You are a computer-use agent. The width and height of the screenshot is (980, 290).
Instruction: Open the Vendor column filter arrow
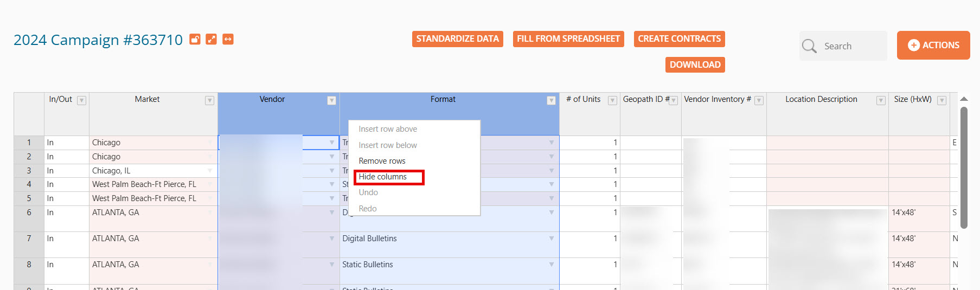pyautogui.click(x=331, y=100)
